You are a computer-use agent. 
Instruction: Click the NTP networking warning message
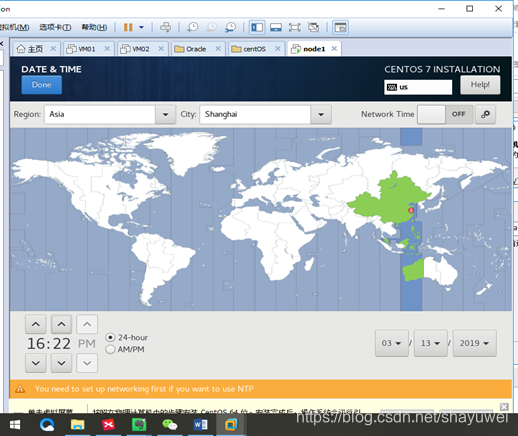tap(144, 389)
